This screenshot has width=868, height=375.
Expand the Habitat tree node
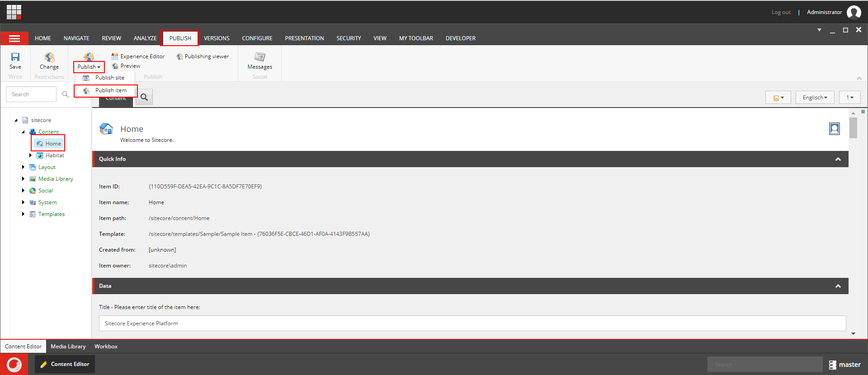(30, 155)
